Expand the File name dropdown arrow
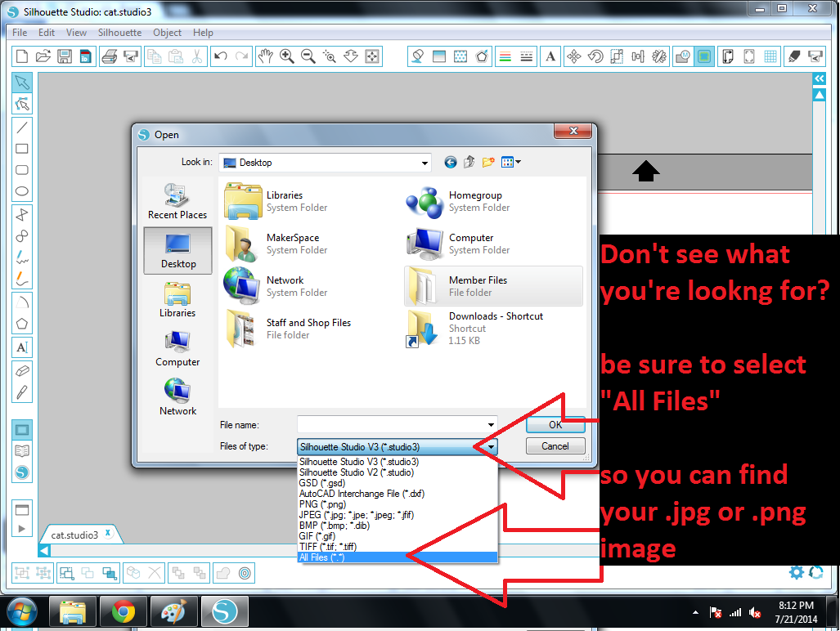Screen dimensions: 840x631 tap(491, 424)
